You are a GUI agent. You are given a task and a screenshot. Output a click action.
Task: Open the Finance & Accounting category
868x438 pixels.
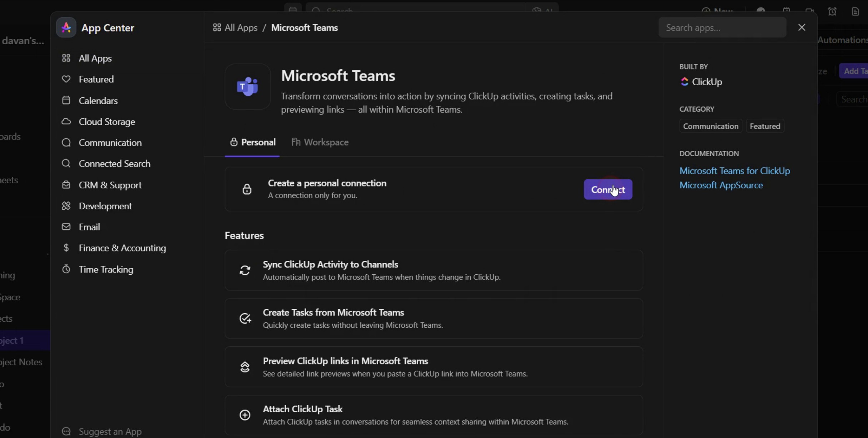point(122,248)
